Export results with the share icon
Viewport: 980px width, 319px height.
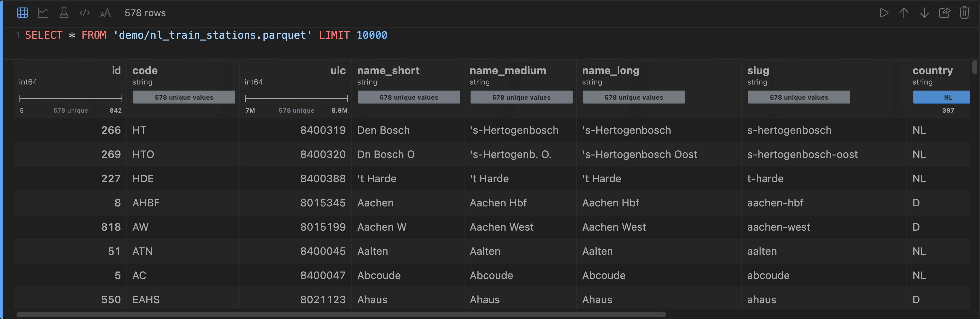945,13
